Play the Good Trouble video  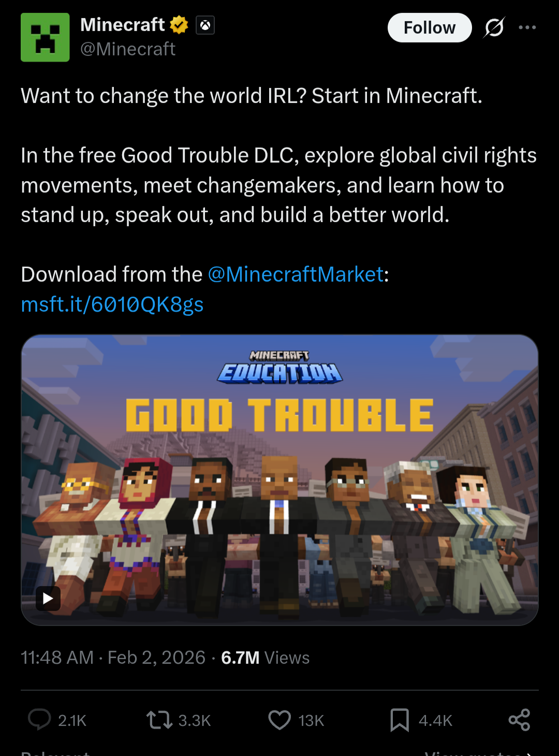click(48, 599)
